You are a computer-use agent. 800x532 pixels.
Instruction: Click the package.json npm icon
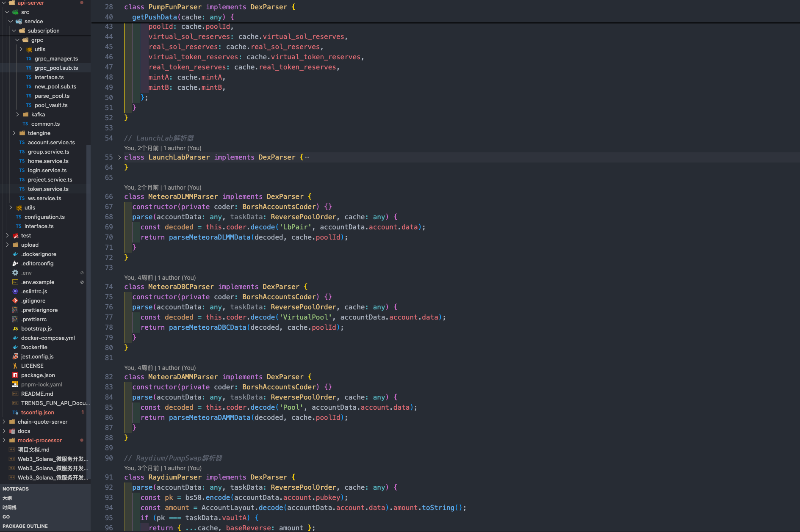(15, 375)
